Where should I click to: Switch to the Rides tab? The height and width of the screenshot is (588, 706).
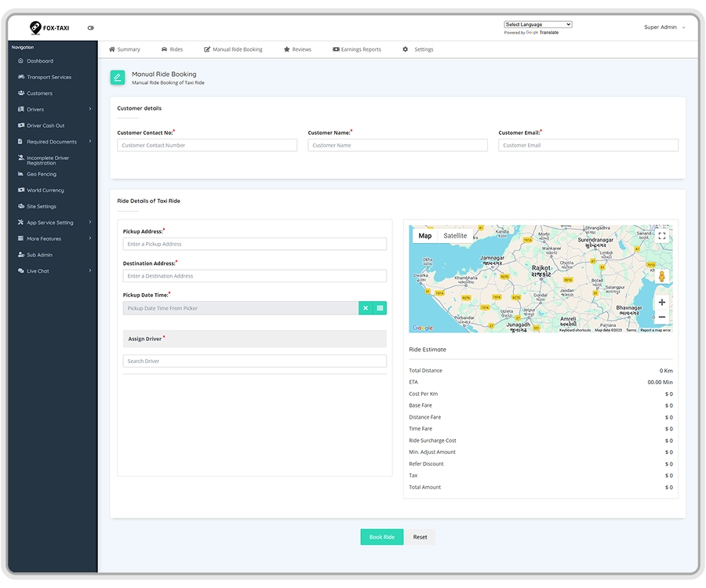point(172,49)
